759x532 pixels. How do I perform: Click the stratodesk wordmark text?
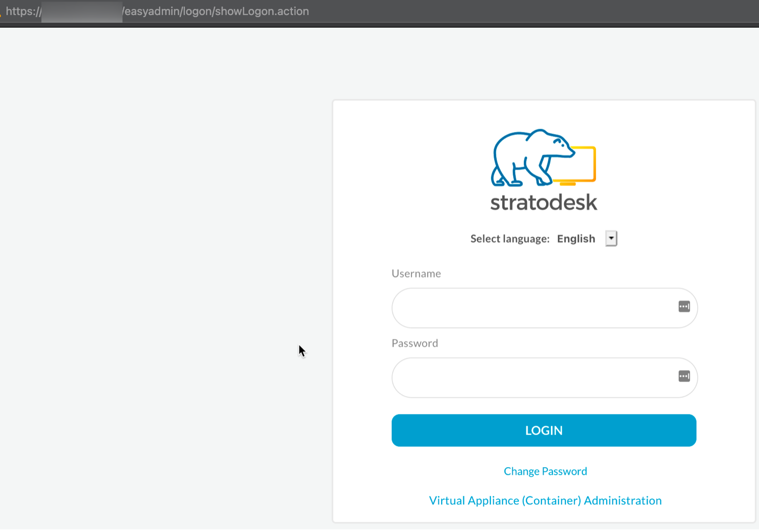(x=544, y=202)
